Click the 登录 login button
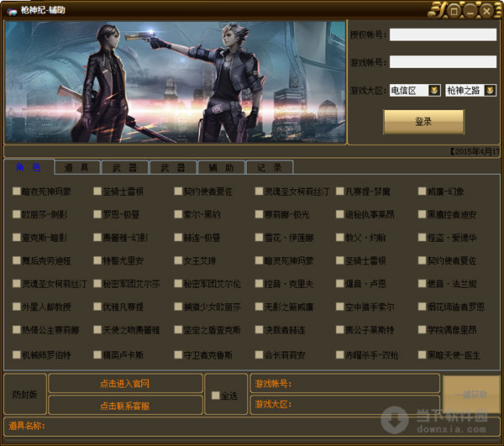504x446 pixels. 423,122
